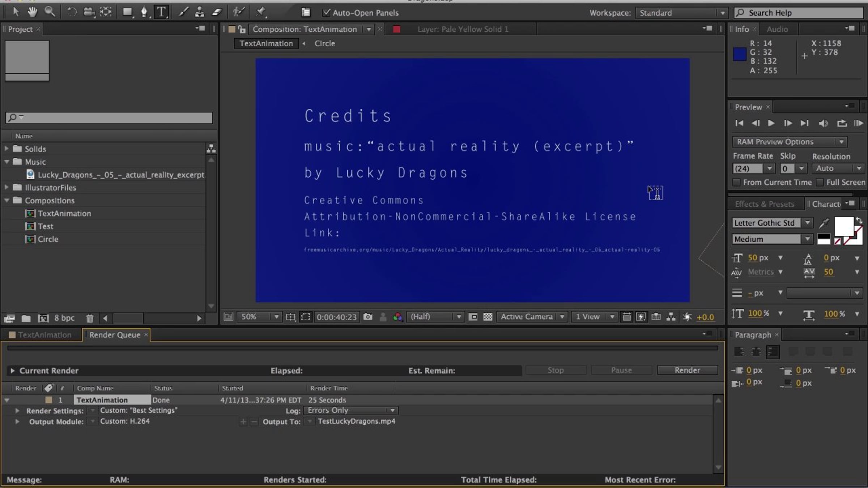
Task: Select the Pen tool
Action: (144, 12)
